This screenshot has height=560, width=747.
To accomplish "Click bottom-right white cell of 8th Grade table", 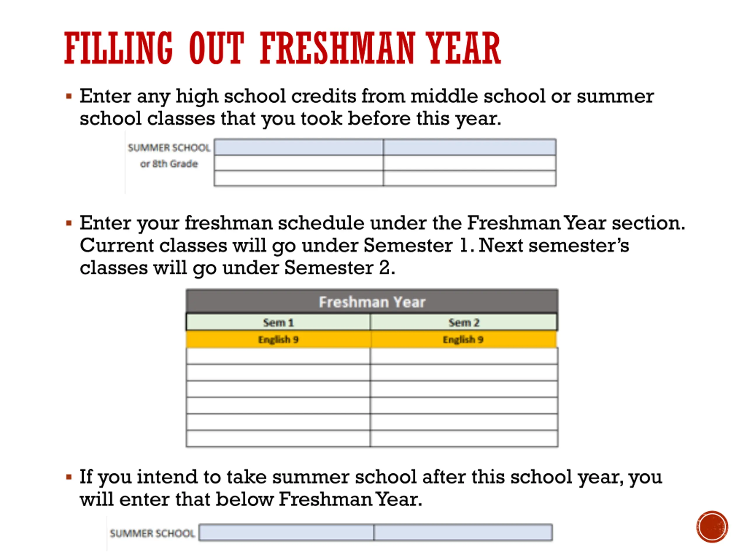I will coord(470,178).
